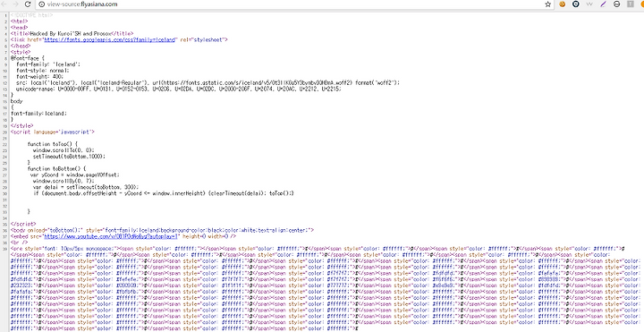Click the closing '</script>' tag
The width and height of the screenshot is (644, 332).
pos(23,225)
